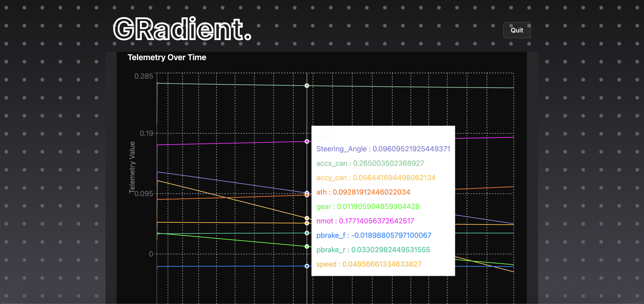The image size is (644, 304).
Task: Click the Telemetry Over Time heading
Action: (167, 57)
